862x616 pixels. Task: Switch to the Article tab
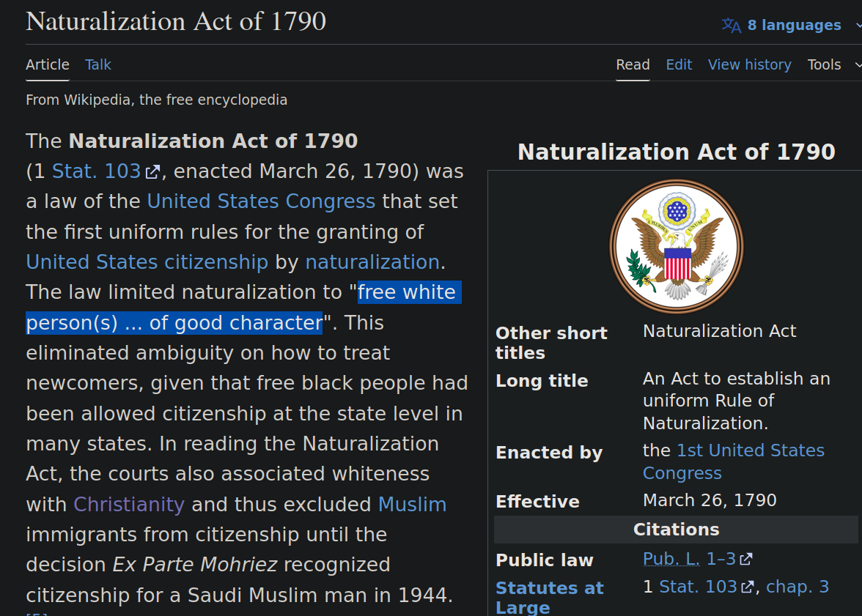[47, 65]
